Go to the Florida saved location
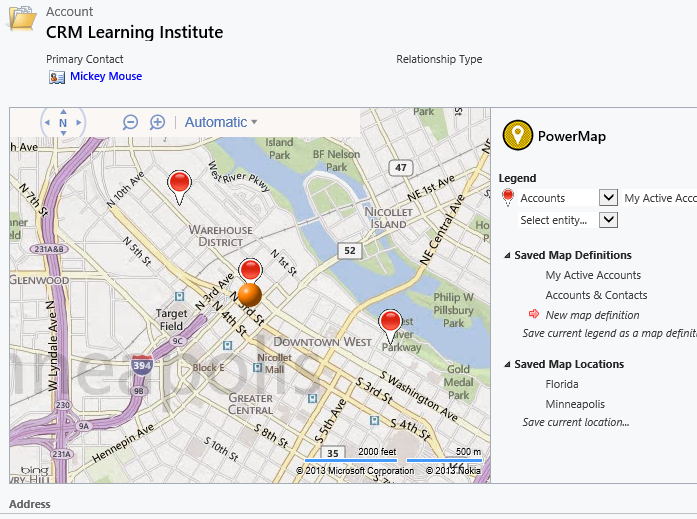This screenshot has height=519, width=697. point(562,384)
